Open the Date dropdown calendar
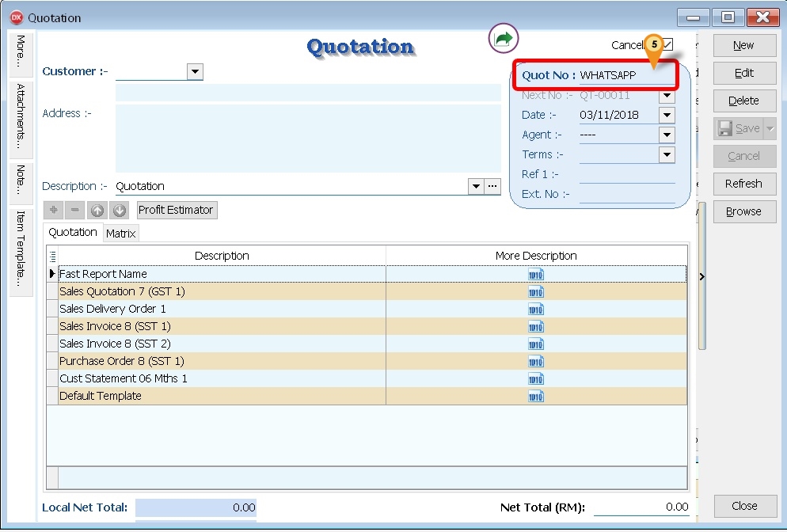Viewport: 787px width, 532px height. pos(667,116)
